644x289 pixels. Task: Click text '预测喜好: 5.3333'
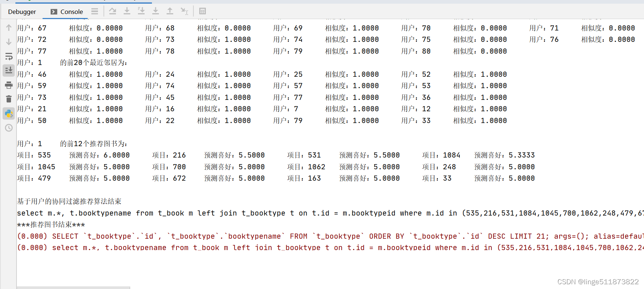pyautogui.click(x=505, y=155)
